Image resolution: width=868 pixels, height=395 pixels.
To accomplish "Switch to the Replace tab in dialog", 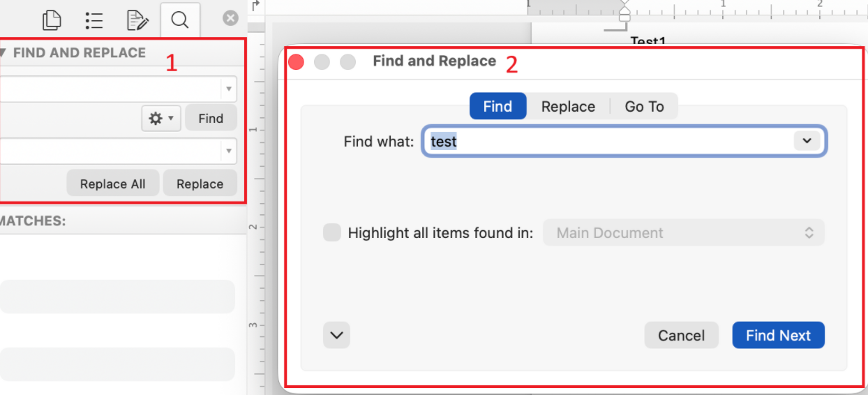I will [x=568, y=106].
